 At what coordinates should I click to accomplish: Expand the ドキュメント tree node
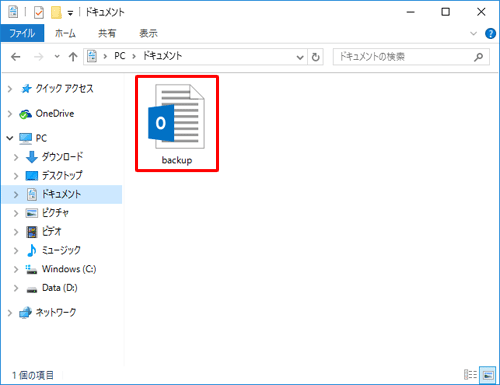[x=16, y=195]
